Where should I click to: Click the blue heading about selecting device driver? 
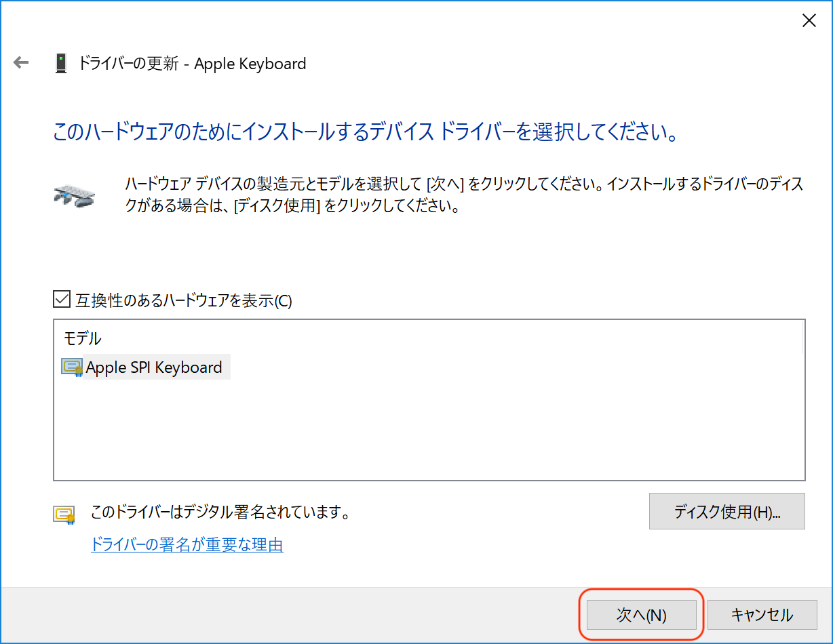366,132
